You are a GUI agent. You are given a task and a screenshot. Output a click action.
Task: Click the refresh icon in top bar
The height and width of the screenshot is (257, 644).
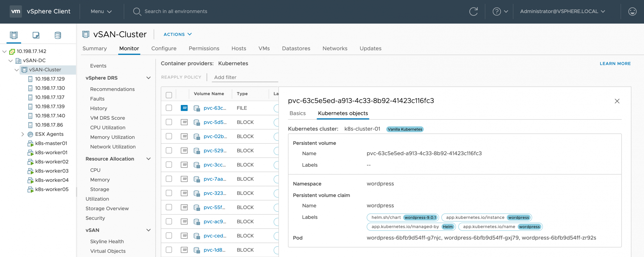pyautogui.click(x=473, y=11)
